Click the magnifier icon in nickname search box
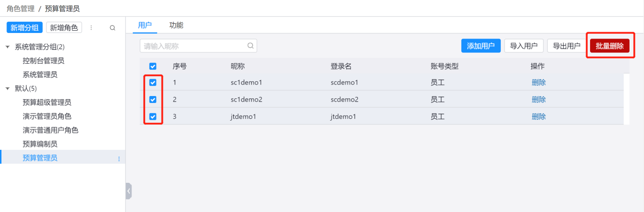Screen dimensions: 644x212 250,46
